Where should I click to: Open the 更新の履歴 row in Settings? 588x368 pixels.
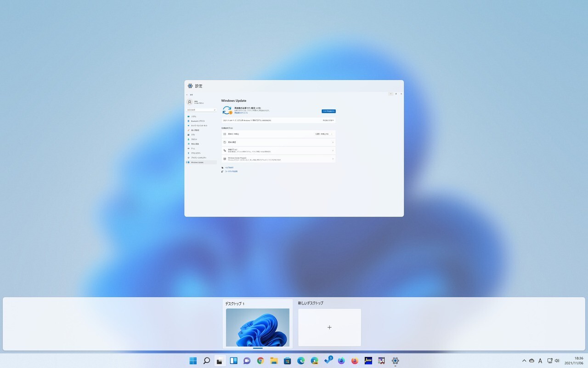(x=278, y=142)
